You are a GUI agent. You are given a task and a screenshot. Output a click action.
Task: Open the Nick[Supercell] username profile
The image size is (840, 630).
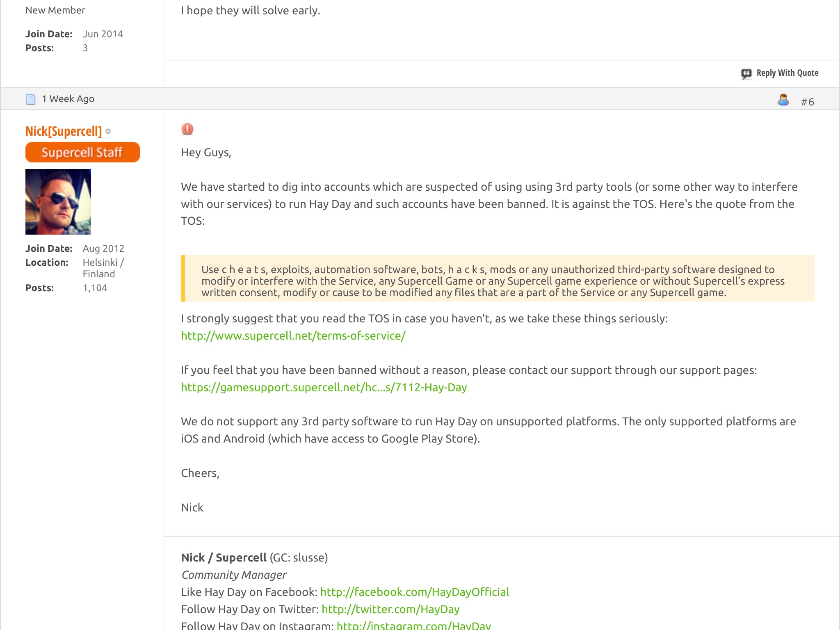point(64,131)
